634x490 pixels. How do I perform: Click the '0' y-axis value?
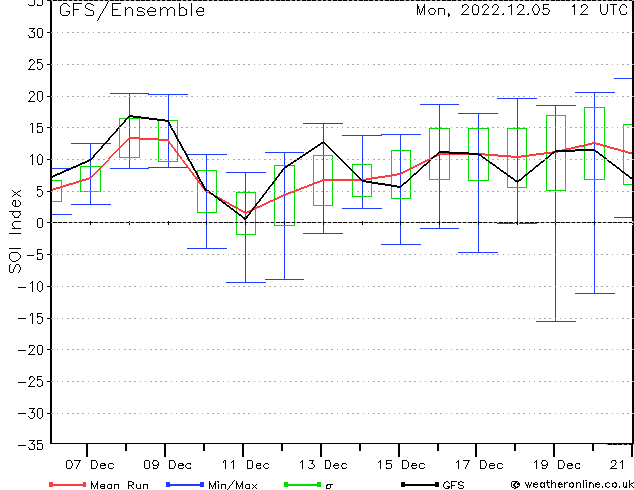(40, 223)
